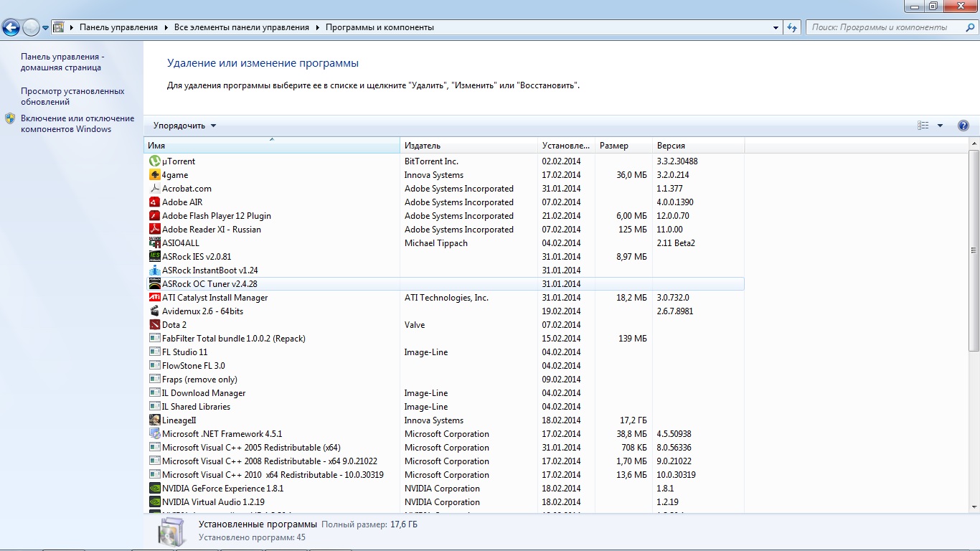Select Microsoft Visual C++ 2010 x64 Redistributable entry
This screenshot has height=551, width=980.
(444, 475)
